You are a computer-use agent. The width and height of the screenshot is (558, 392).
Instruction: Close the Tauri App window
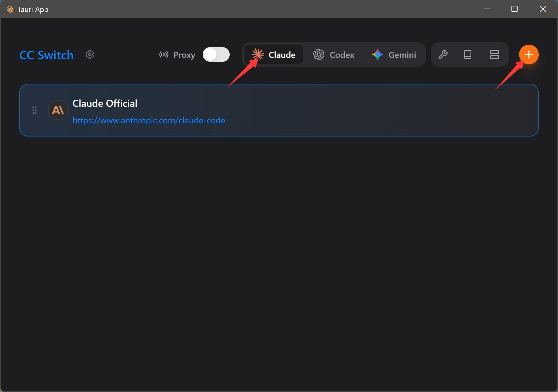543,9
